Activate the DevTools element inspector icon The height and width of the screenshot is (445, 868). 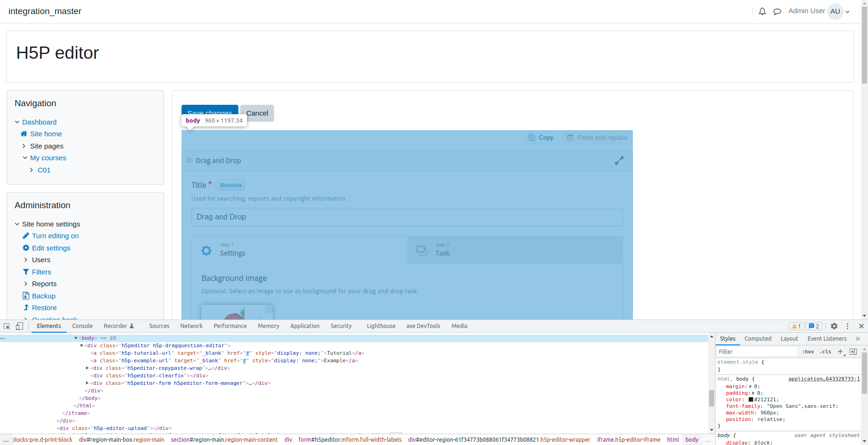coord(7,326)
